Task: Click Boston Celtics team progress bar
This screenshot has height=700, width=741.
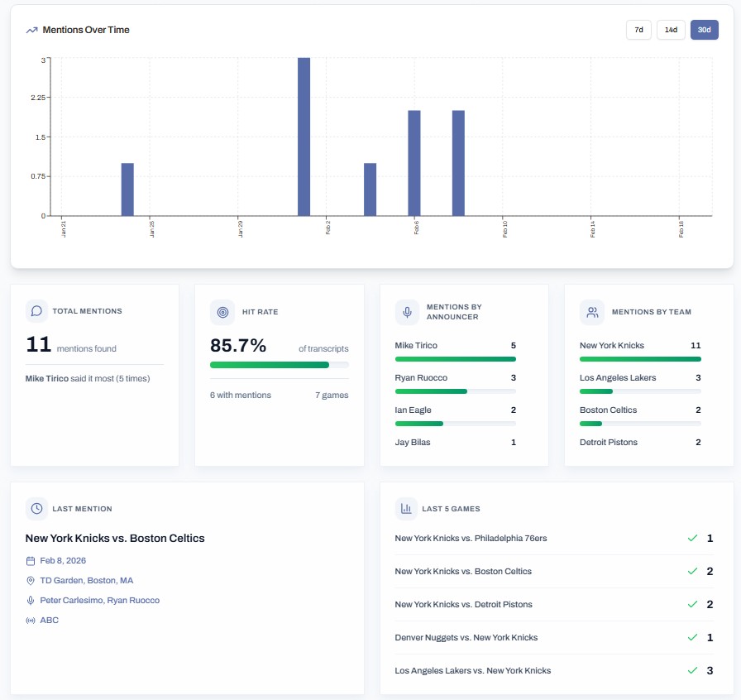Action: coord(640,424)
